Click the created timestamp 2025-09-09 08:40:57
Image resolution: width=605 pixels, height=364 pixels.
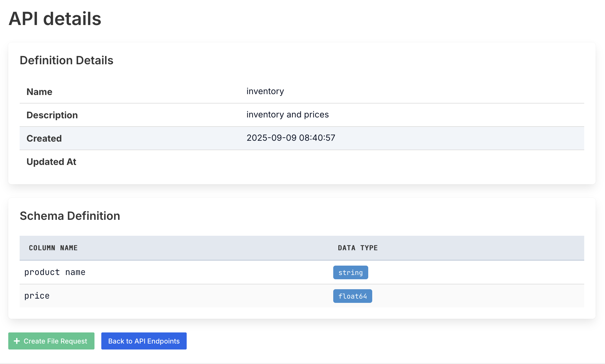click(291, 138)
